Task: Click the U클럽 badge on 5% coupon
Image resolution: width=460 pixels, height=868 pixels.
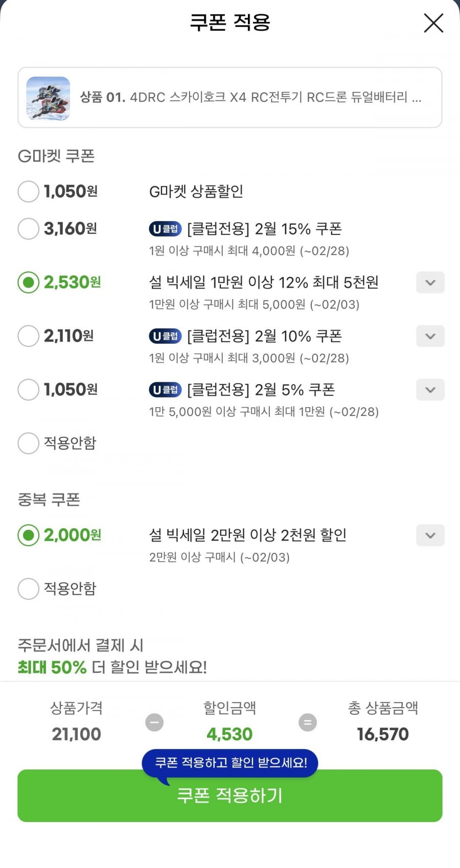Action: click(x=165, y=390)
